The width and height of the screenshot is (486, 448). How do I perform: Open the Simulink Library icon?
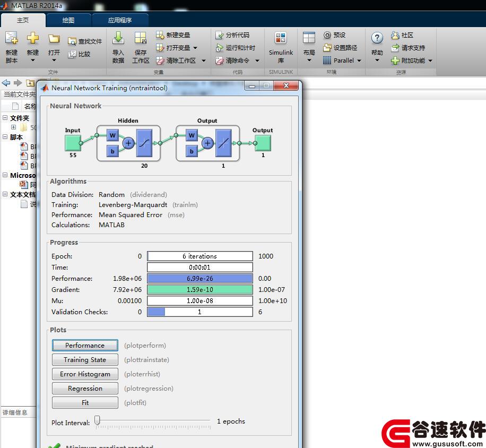281,38
